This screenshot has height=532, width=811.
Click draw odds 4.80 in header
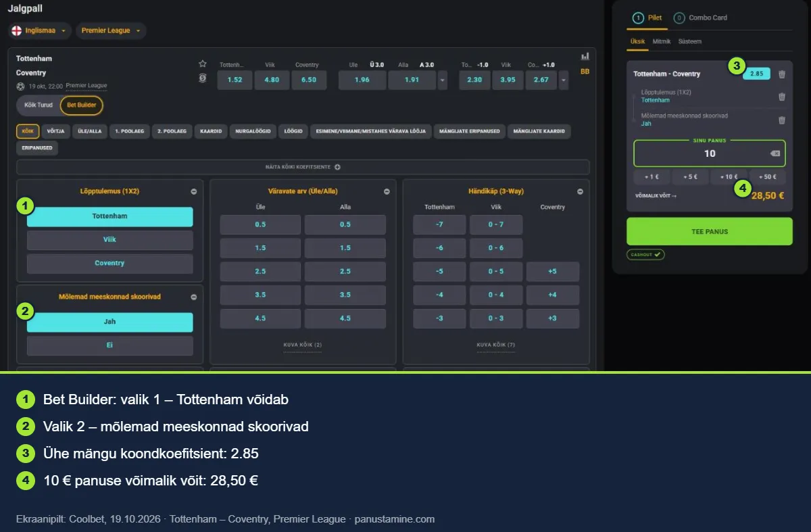click(271, 80)
